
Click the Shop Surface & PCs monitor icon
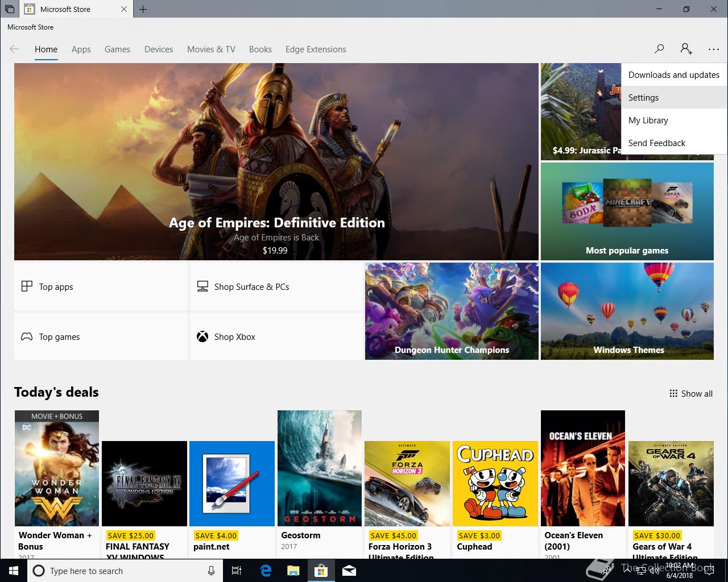tap(202, 286)
